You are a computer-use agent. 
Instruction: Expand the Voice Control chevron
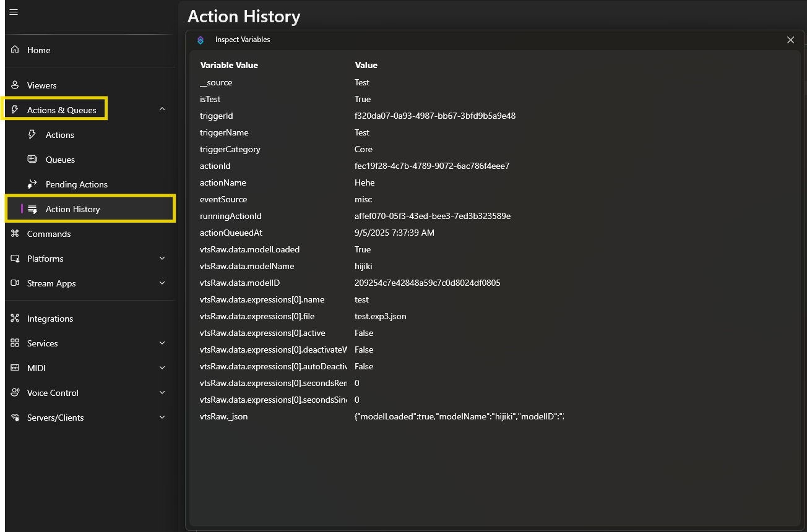[x=162, y=393]
